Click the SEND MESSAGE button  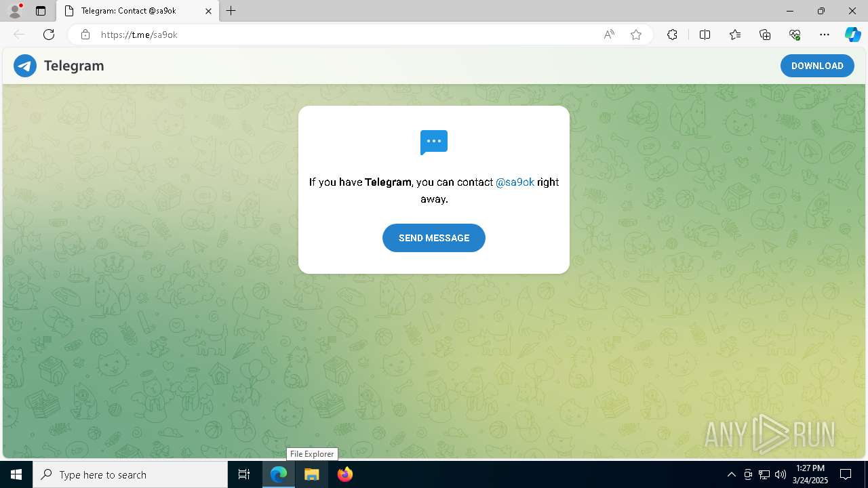click(434, 238)
